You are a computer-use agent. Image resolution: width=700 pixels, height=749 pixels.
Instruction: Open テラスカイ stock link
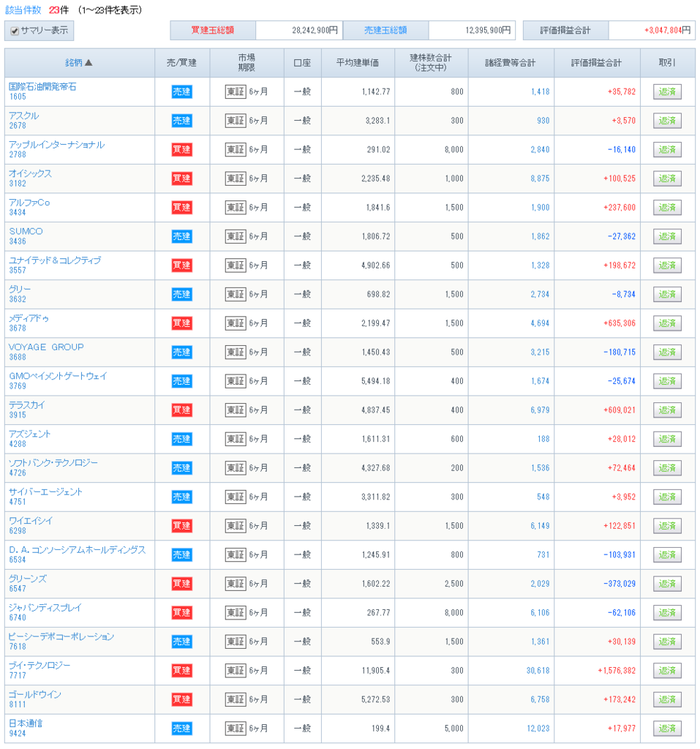pyautogui.click(x=27, y=404)
